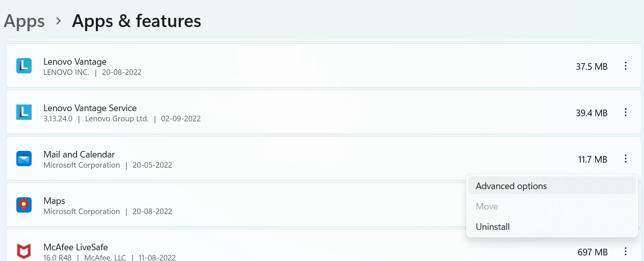Click the Lenovo Vantage Service app icon
Image resolution: width=644 pixels, height=261 pixels.
tap(24, 112)
